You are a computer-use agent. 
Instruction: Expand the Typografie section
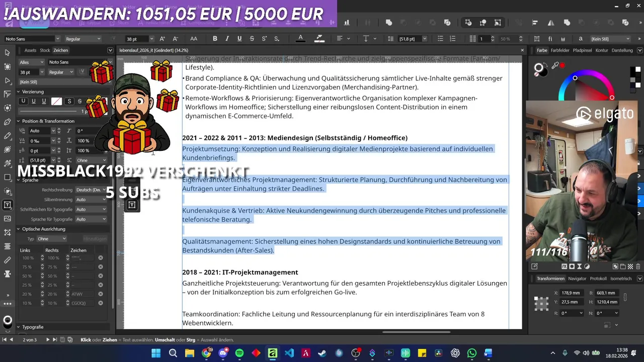point(18,327)
